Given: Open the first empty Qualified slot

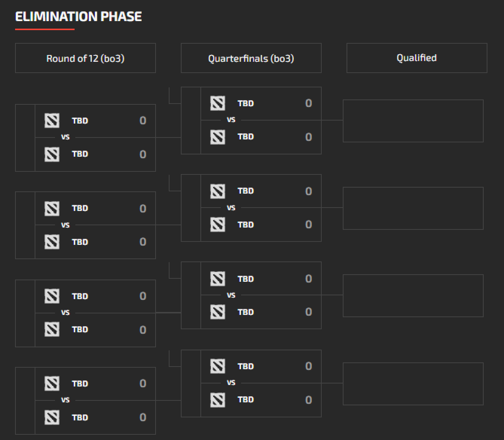Looking at the screenshot, I should 413,121.
